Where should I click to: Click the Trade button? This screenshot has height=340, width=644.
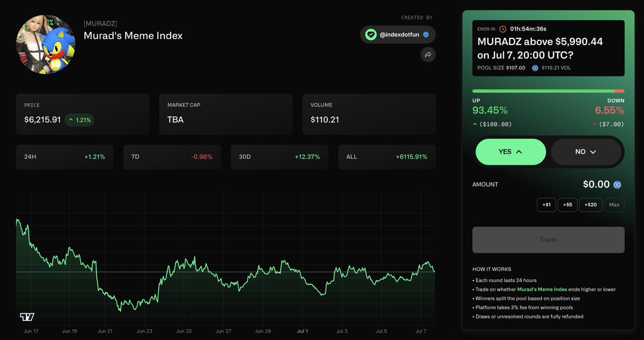[548, 240]
